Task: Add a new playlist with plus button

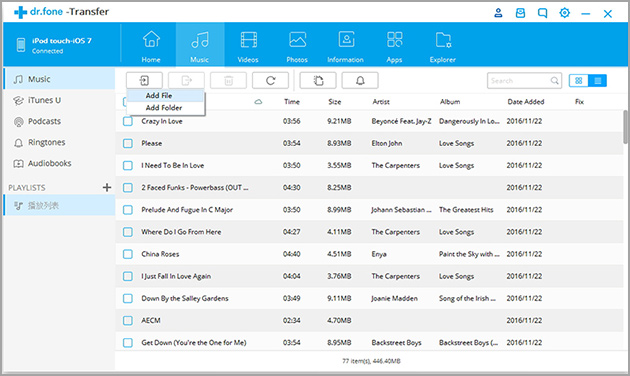Action: [107, 187]
